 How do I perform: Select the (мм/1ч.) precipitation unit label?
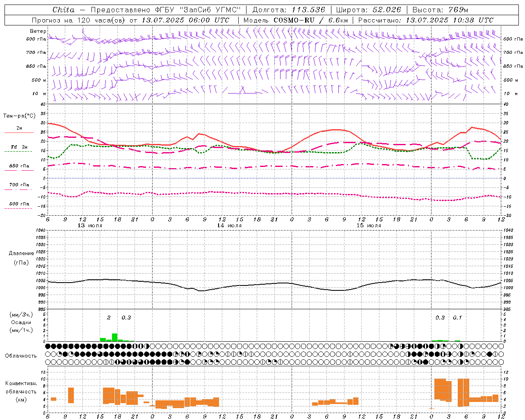(21, 330)
